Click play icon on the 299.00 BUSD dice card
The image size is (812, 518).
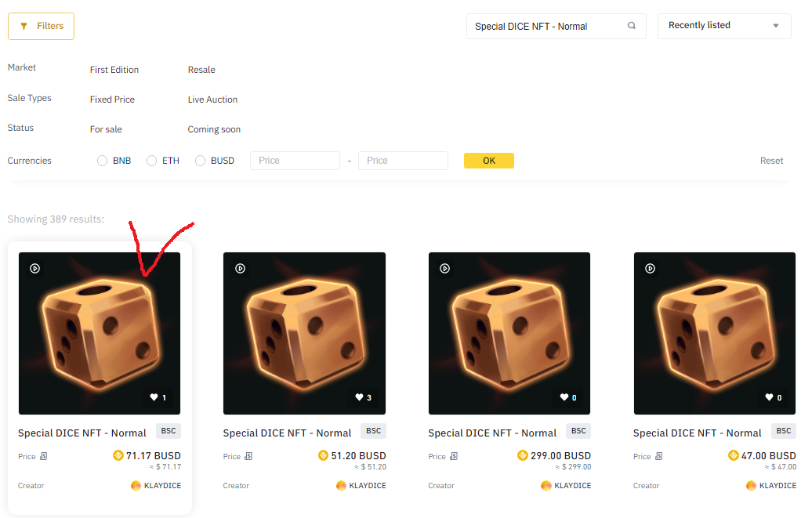pos(445,268)
